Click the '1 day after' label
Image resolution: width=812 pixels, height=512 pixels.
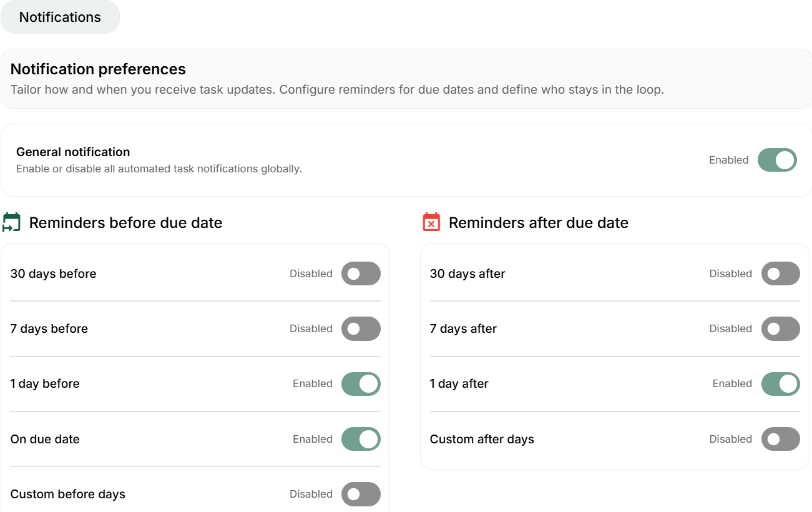click(x=459, y=383)
